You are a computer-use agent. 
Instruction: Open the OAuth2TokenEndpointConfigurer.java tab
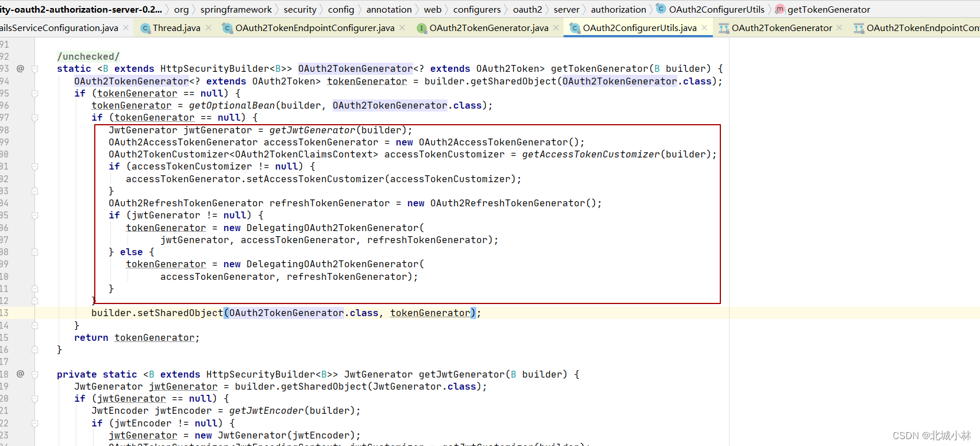click(315, 28)
